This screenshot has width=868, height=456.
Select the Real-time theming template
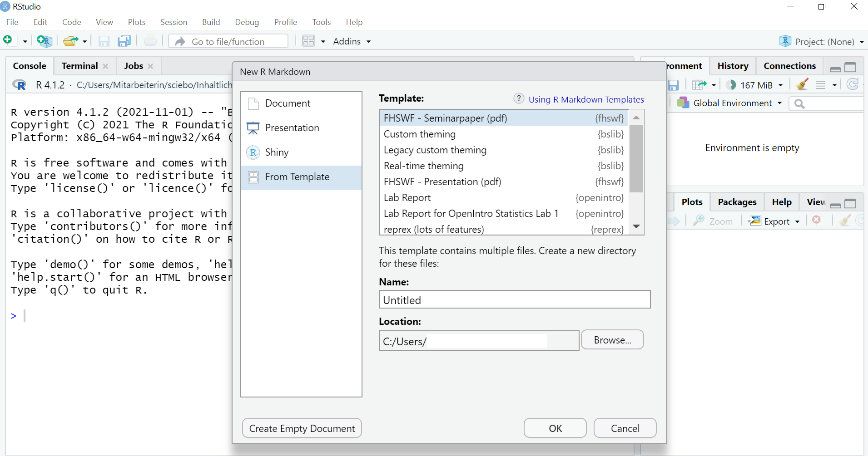point(504,166)
